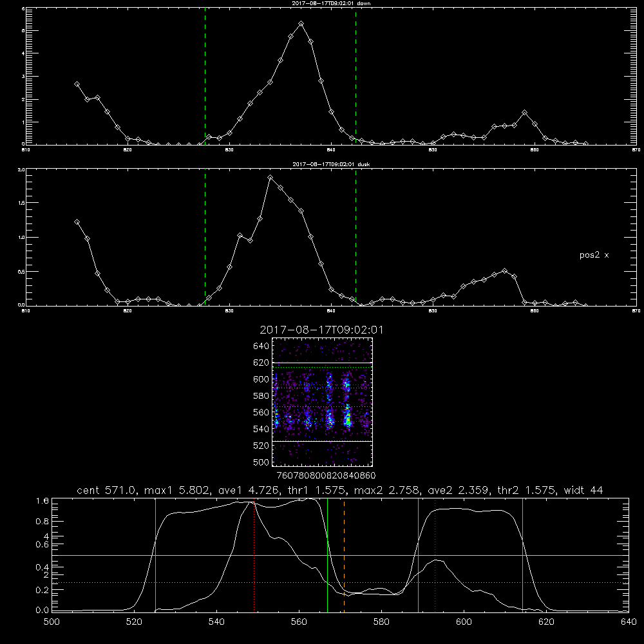Image resolution: width=644 pixels, height=644 pixels.
Task: Click heatmap x-axis labels '760780800820840860'
Action: [x=327, y=476]
